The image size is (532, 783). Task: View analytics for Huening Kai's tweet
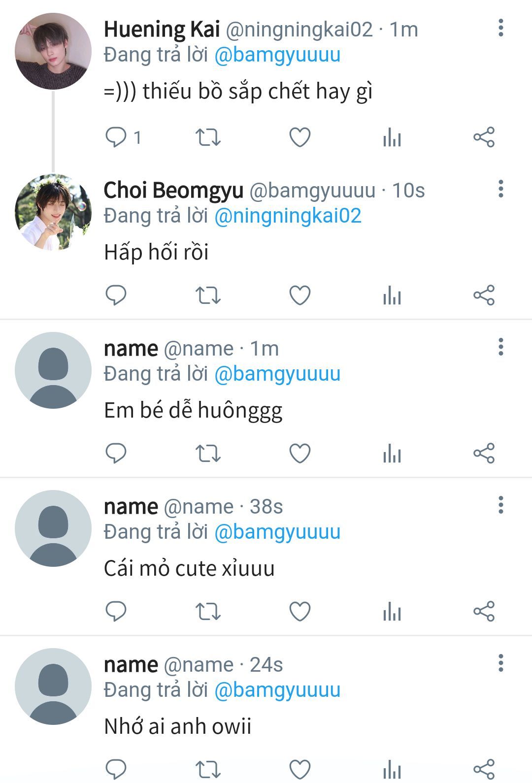(x=392, y=137)
